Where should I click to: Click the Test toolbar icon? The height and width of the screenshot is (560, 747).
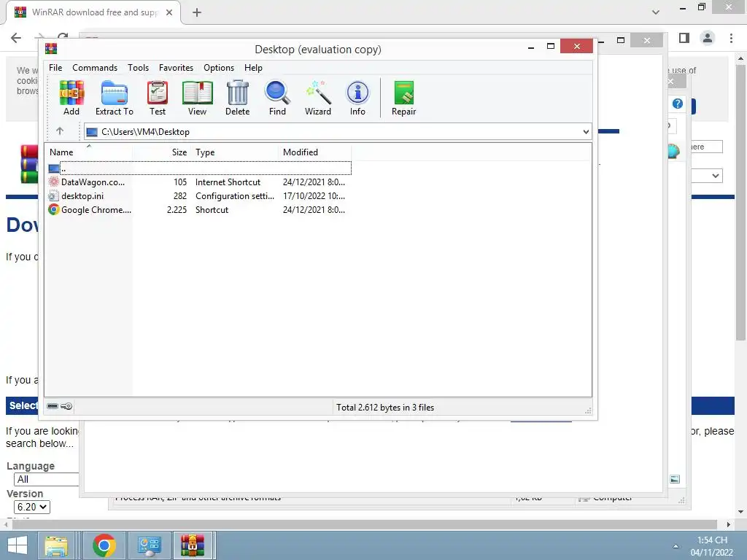(158, 98)
